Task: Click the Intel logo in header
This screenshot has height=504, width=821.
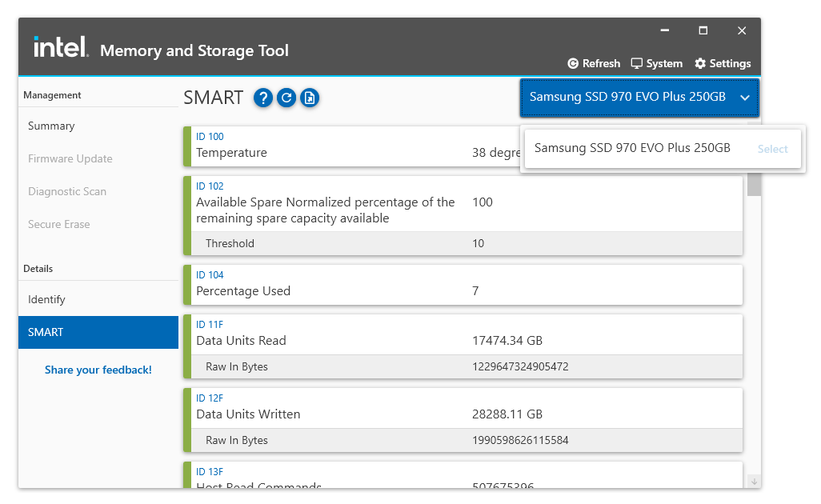Action: click(61, 46)
